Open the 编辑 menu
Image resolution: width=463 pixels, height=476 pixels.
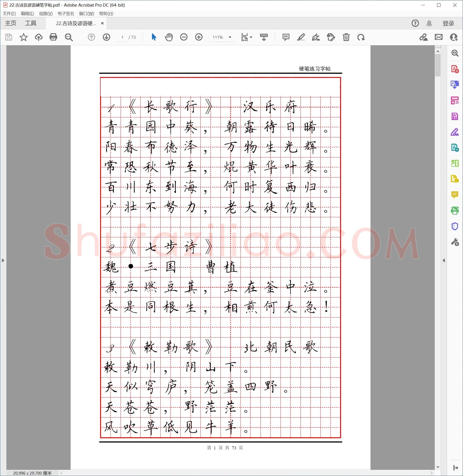tap(28, 14)
